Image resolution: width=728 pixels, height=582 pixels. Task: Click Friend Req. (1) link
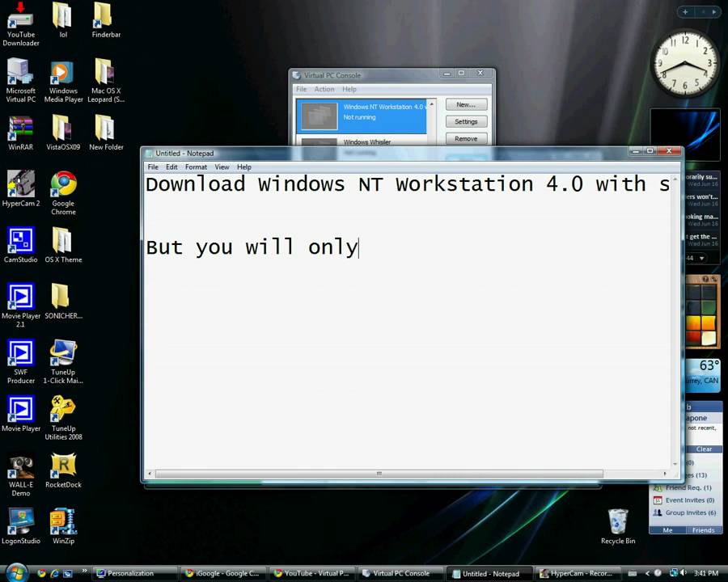point(688,487)
